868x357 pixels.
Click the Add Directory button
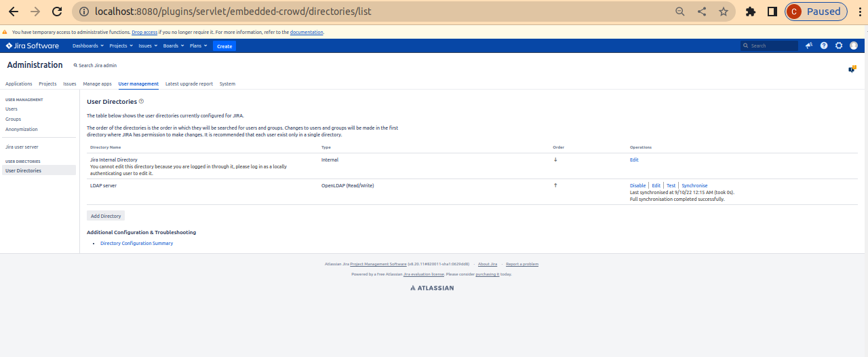(x=106, y=216)
